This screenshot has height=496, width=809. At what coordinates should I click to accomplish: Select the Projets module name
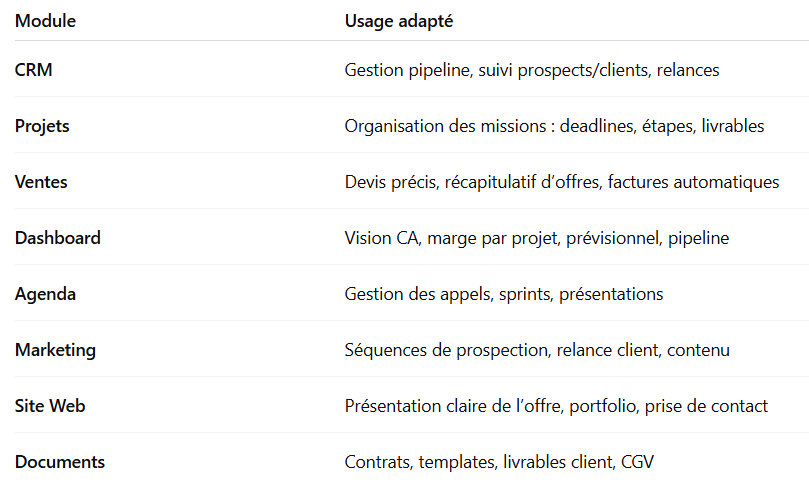click(x=42, y=126)
